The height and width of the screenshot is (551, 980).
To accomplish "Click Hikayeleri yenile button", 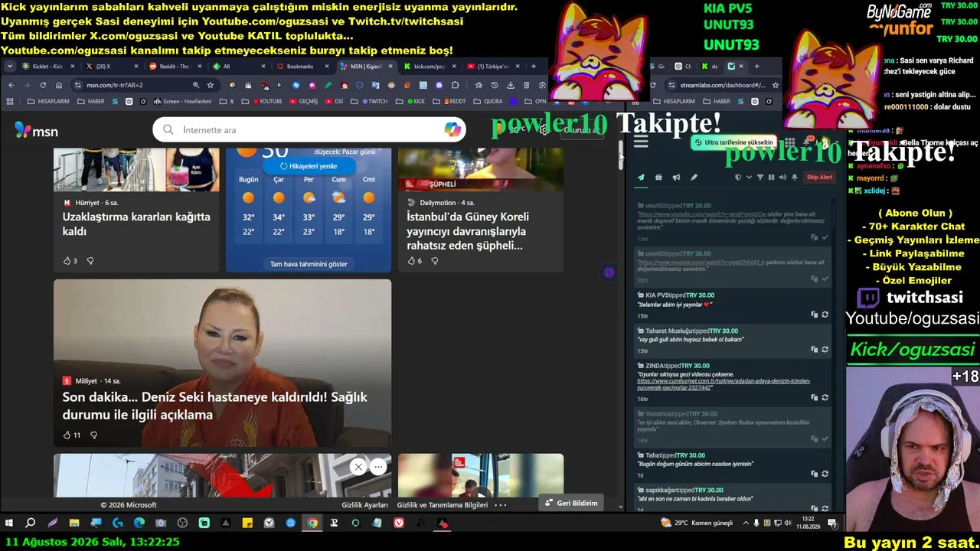I will [309, 166].
